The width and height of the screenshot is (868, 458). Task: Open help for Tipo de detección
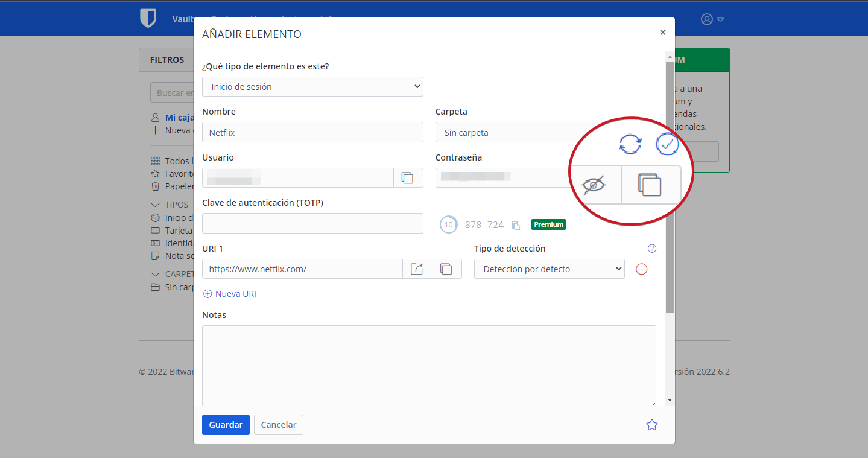point(652,249)
